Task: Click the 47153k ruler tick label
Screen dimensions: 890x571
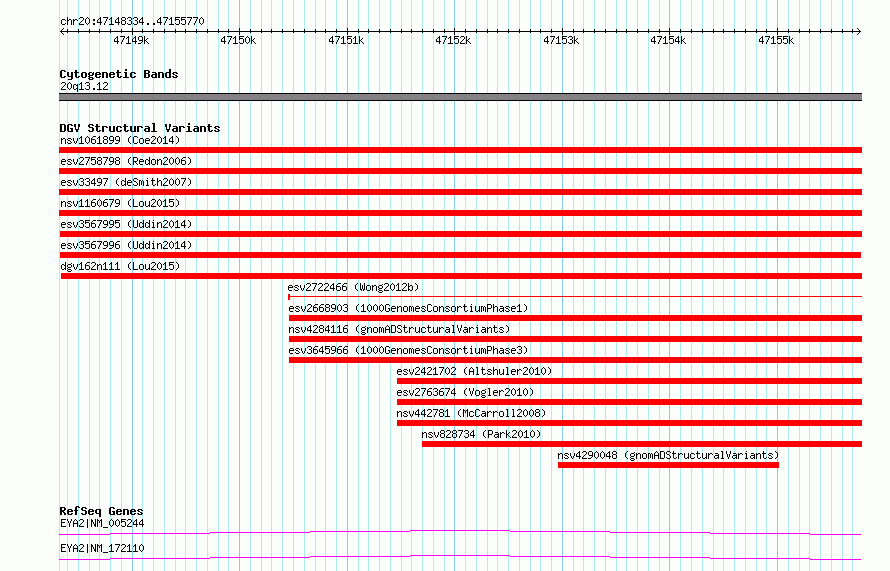Action: (x=561, y=40)
